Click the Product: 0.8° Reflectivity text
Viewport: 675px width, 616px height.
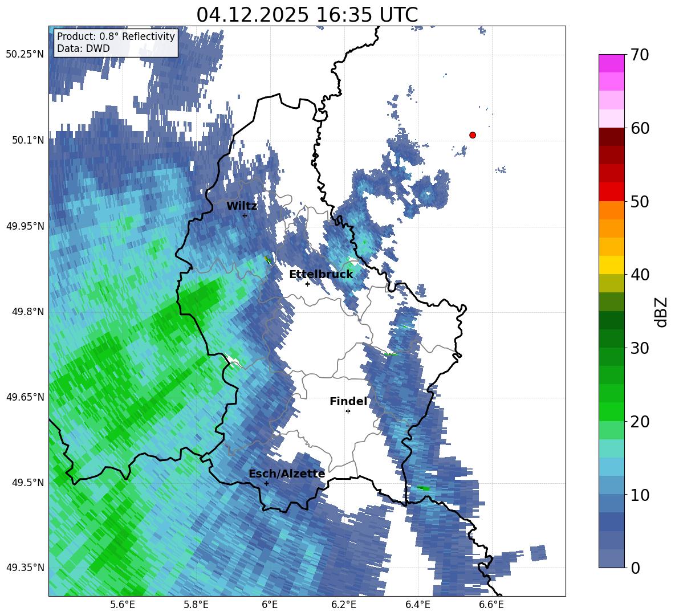coord(116,36)
